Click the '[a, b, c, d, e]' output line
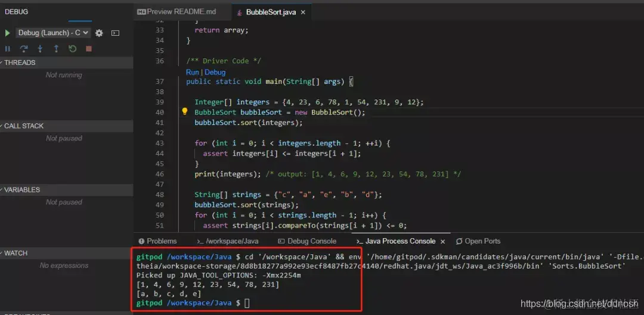The width and height of the screenshot is (644, 315). tap(169, 294)
